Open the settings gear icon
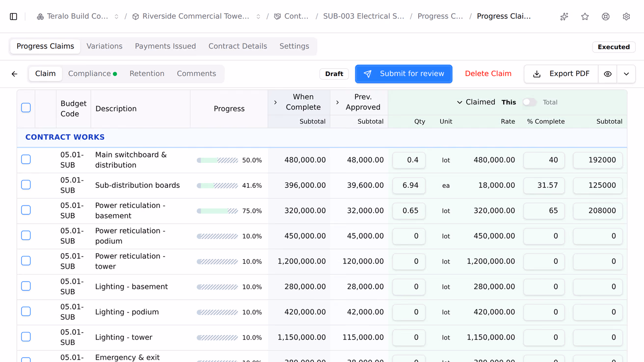Image resolution: width=644 pixels, height=362 pixels. (626, 16)
